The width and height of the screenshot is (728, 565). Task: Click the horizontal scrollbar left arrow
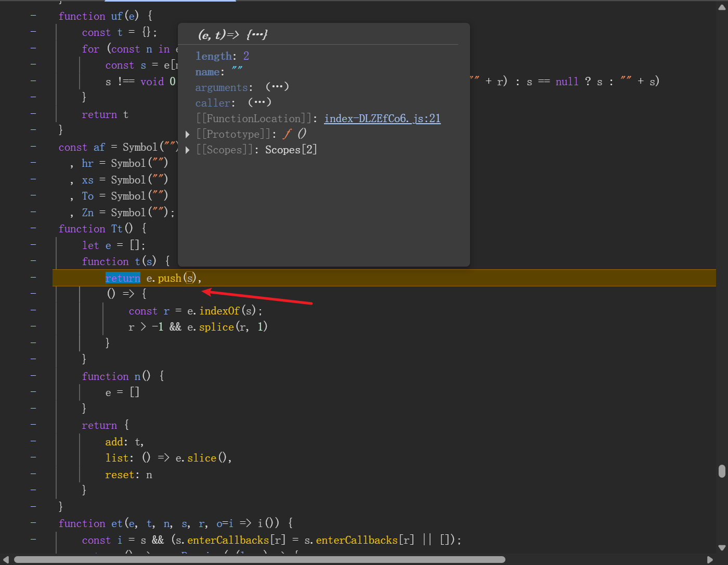point(6,560)
